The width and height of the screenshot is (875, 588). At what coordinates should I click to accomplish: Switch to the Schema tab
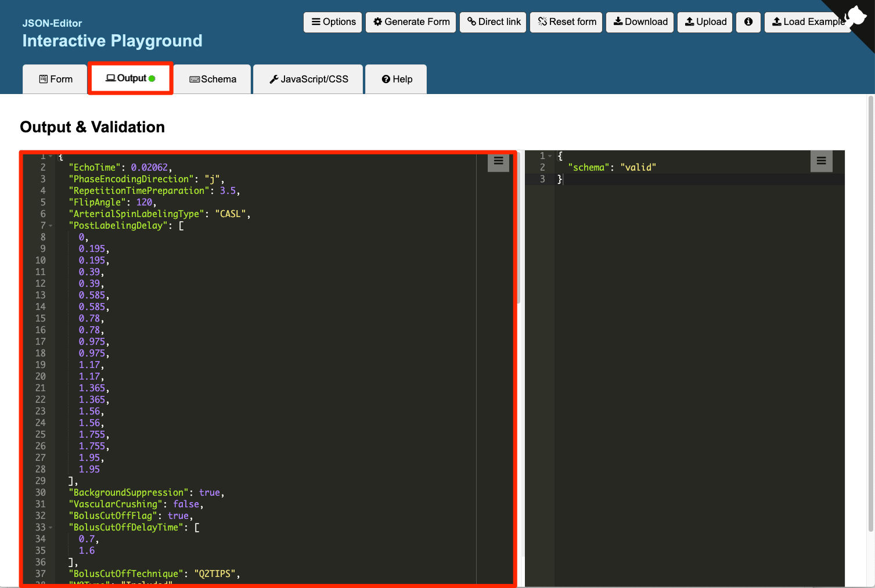pos(213,79)
